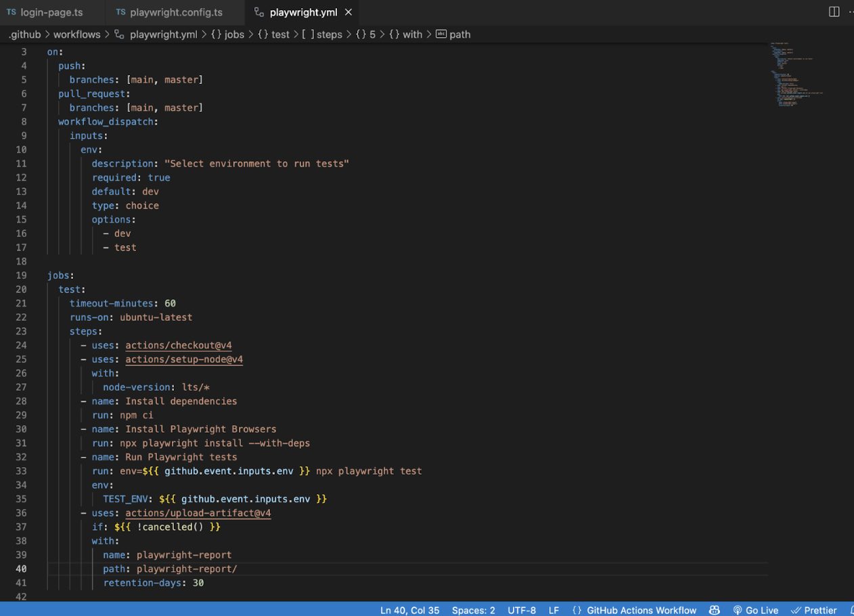Click the Split Editor Right icon
This screenshot has height=616, width=854.
point(834,12)
